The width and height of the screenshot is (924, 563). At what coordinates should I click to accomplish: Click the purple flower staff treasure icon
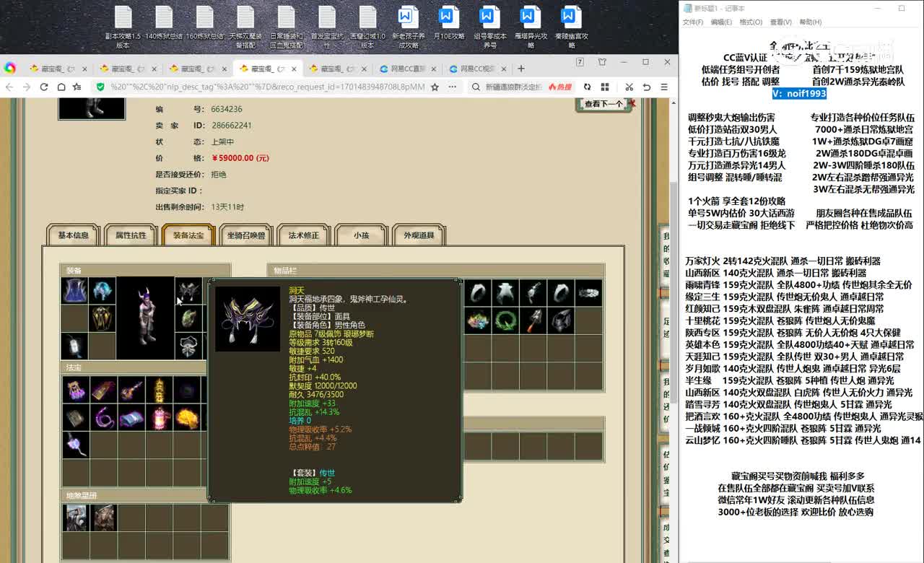[74, 445]
